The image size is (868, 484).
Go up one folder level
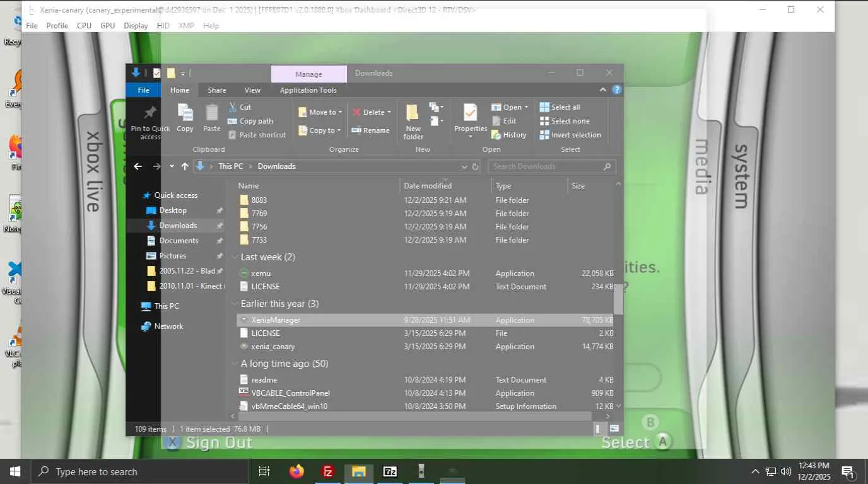click(x=185, y=166)
